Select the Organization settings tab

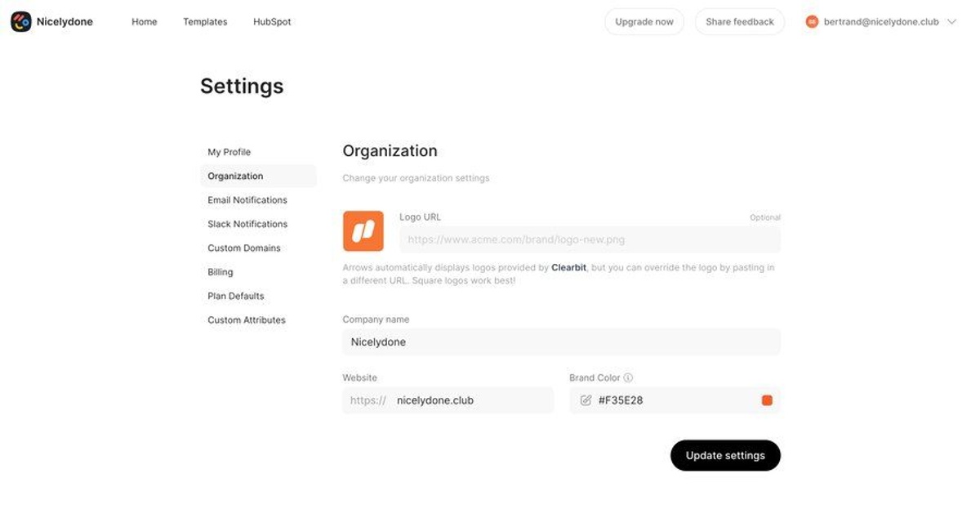click(x=258, y=176)
